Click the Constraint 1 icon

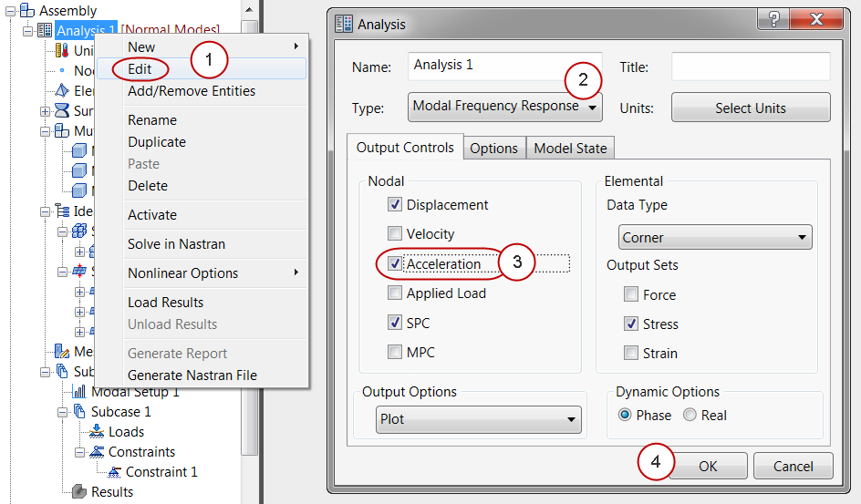tap(114, 472)
